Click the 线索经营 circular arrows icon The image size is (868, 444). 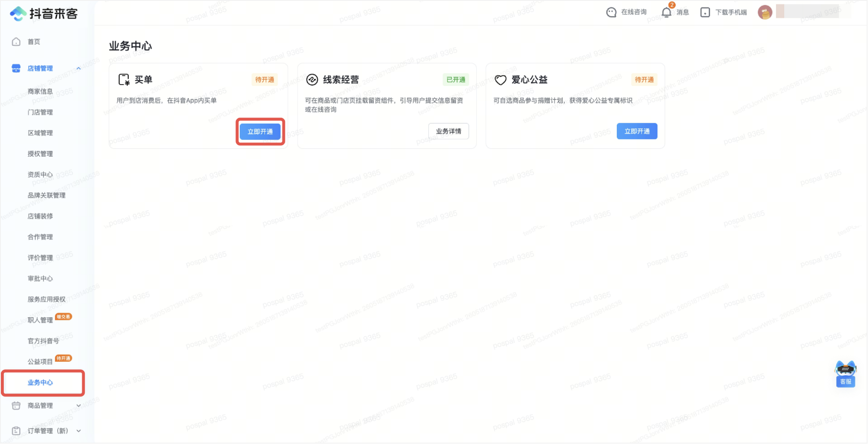[x=312, y=80]
